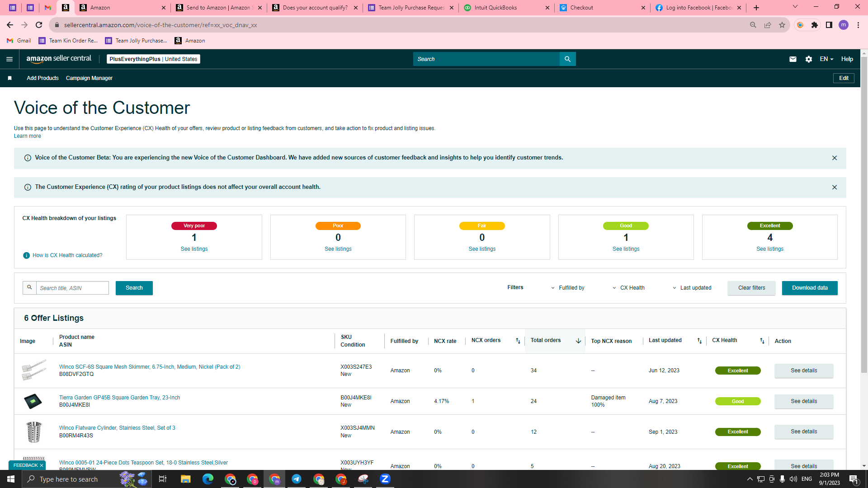
Task: Close the feedback tab with its X
Action: coord(42,466)
